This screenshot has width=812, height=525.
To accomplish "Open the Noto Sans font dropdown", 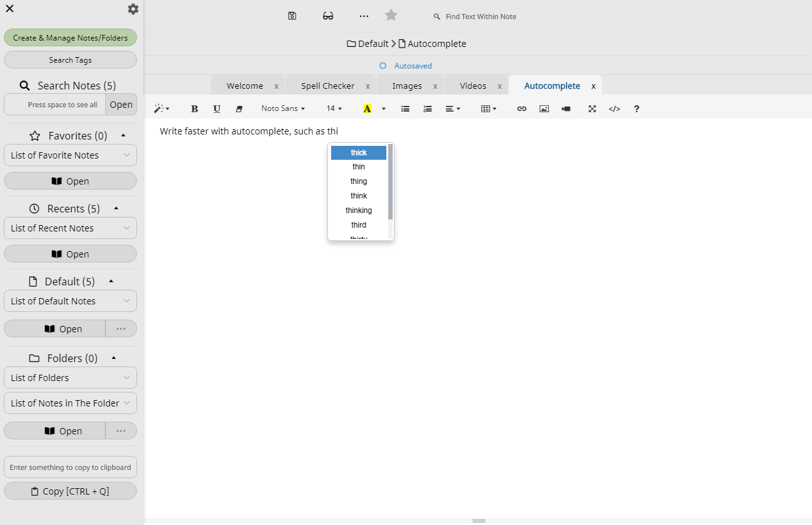I will point(283,108).
